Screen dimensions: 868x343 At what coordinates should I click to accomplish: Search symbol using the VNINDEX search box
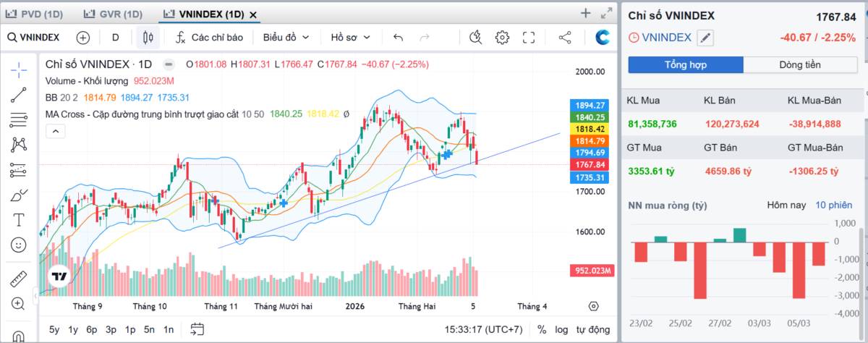[x=34, y=38]
